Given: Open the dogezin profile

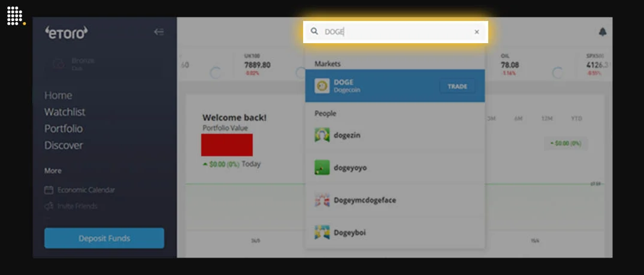Looking at the screenshot, I should (x=395, y=135).
